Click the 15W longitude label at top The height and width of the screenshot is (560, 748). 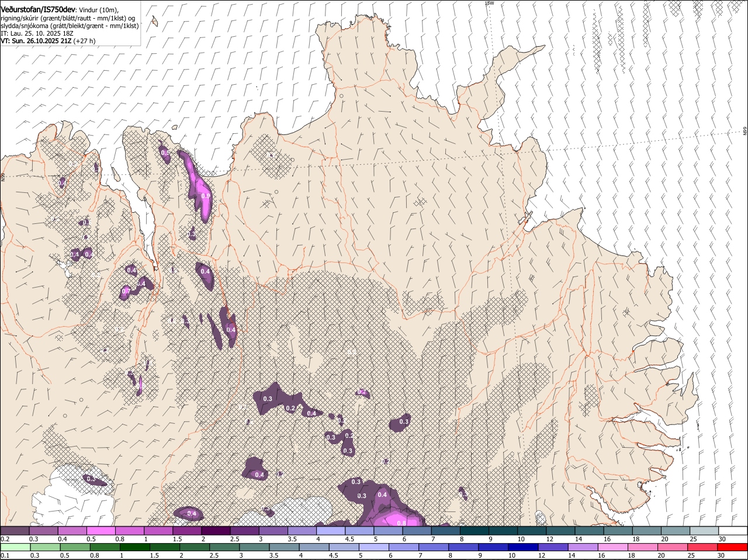click(x=490, y=3)
